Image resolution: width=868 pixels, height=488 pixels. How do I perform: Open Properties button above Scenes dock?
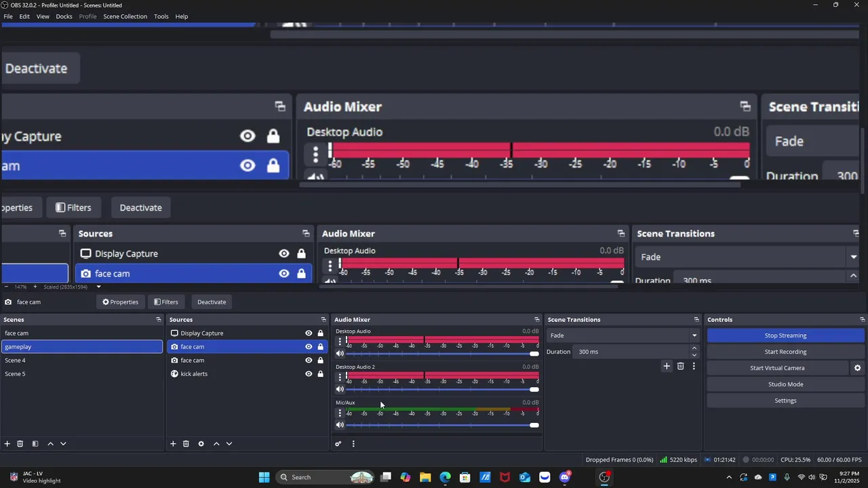(x=120, y=302)
